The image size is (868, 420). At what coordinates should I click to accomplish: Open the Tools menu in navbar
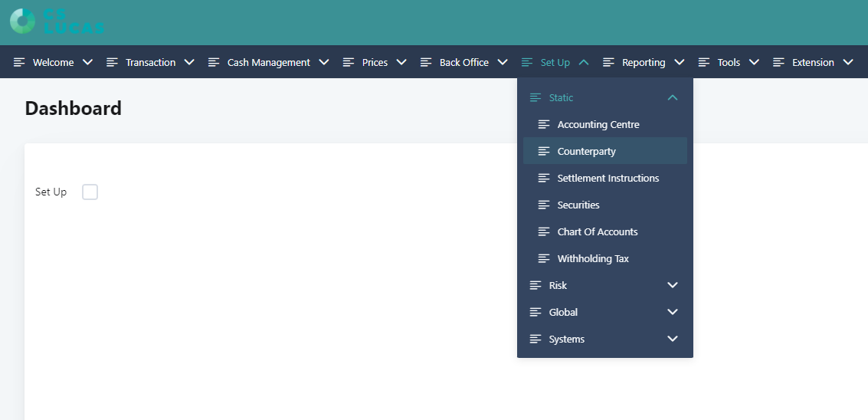(x=728, y=62)
